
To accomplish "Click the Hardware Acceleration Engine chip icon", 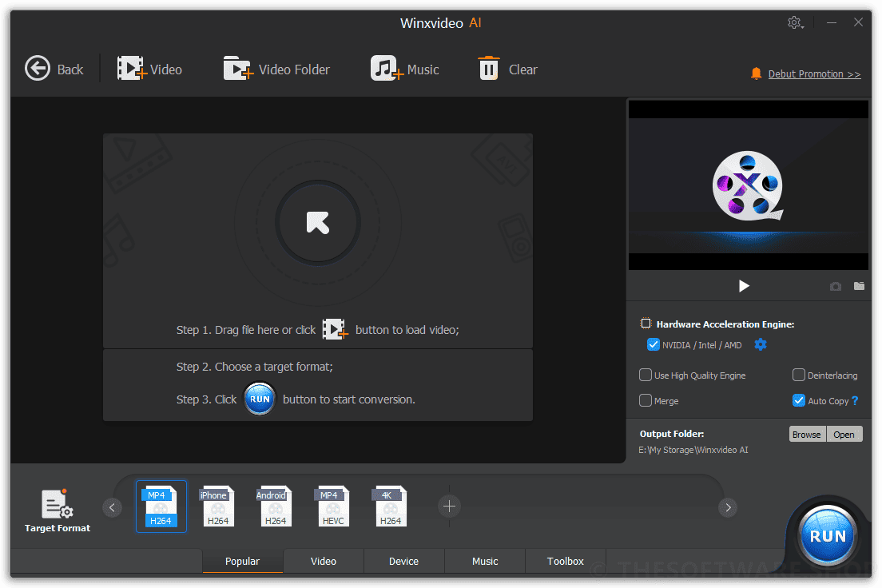I will [x=646, y=324].
